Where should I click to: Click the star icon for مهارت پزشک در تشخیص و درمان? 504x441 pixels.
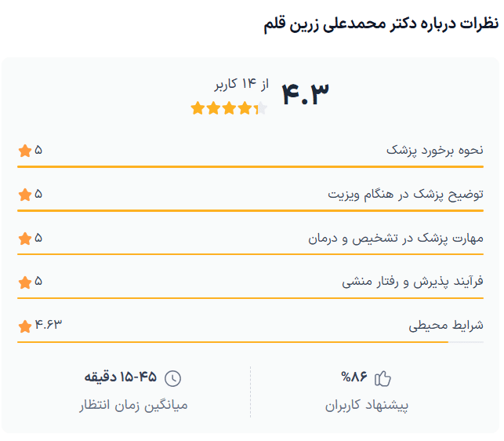point(24,239)
